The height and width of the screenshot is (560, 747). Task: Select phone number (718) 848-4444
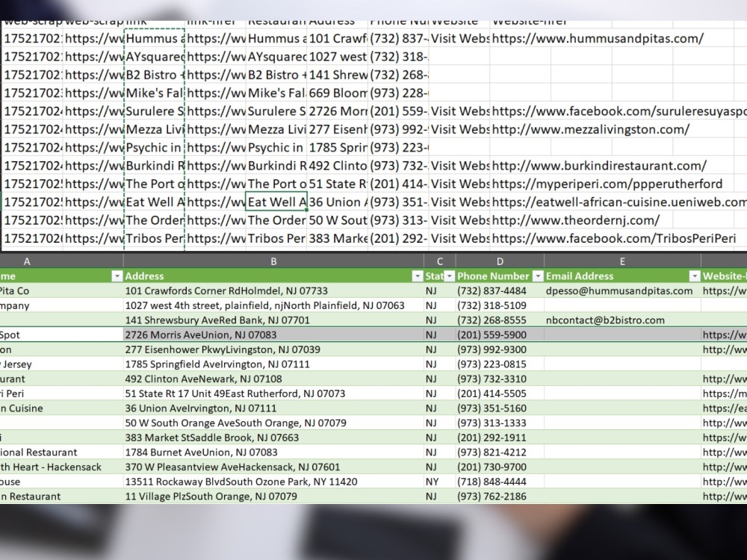pyautogui.click(x=500, y=482)
